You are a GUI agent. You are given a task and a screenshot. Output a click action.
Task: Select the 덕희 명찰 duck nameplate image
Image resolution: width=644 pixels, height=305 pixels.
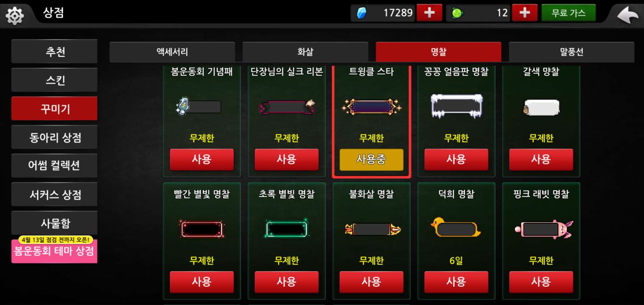tap(456, 228)
